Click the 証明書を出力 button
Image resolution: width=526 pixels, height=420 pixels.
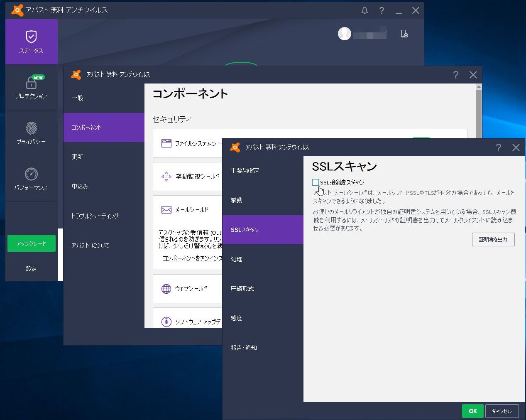pyautogui.click(x=493, y=239)
